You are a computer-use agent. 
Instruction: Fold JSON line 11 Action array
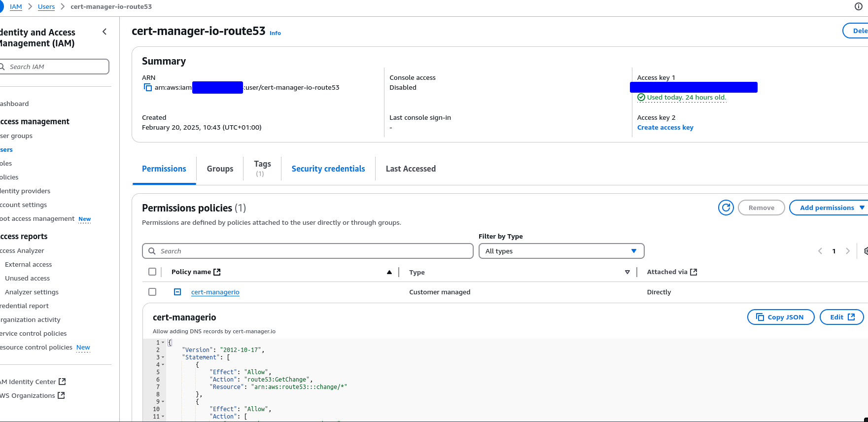click(x=163, y=417)
